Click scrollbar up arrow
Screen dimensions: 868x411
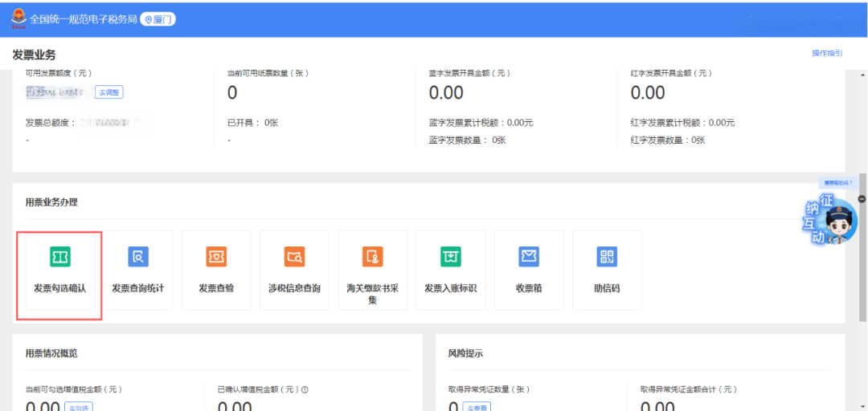click(862, 74)
